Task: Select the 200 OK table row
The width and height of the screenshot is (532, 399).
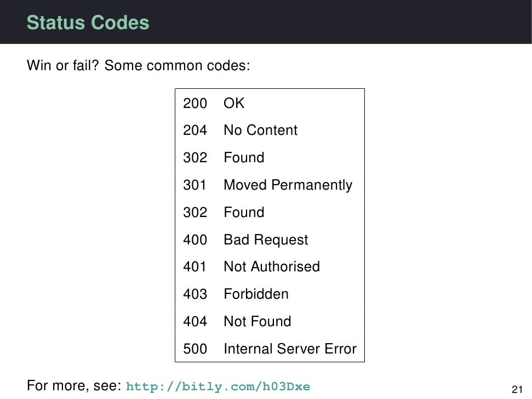Action: (270, 103)
